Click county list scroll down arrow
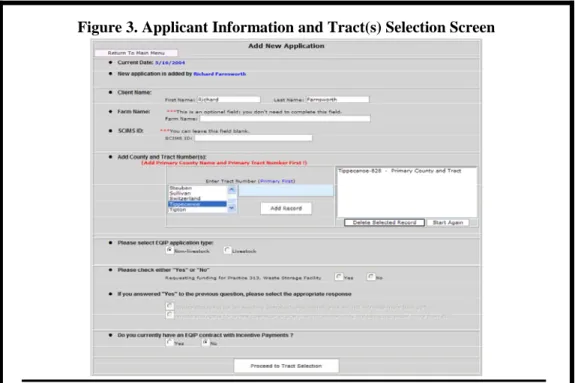Viewport: 575px width, 383px height. [232, 208]
